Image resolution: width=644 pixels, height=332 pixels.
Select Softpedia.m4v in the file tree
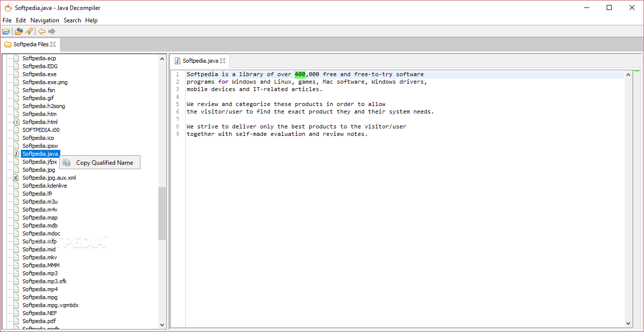[x=40, y=210]
